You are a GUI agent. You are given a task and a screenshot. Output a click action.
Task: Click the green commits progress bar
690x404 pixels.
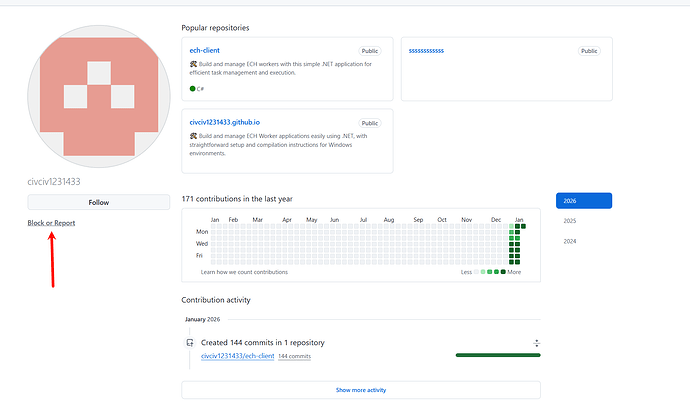(x=498, y=355)
